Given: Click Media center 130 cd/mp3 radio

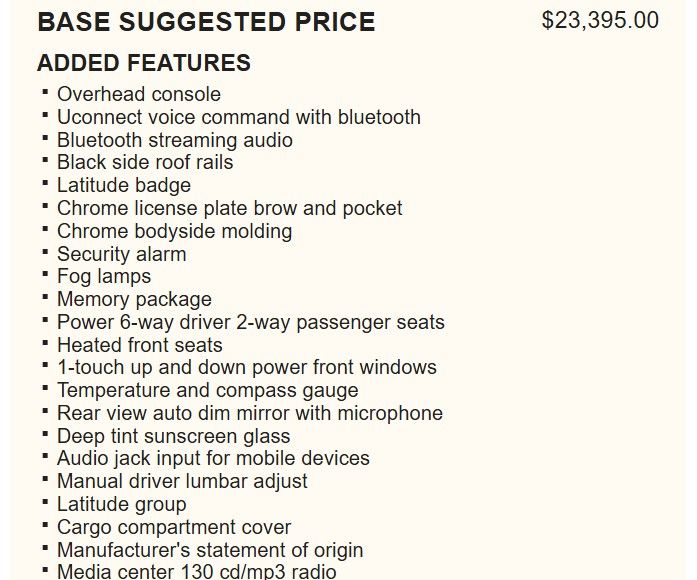Looking at the screenshot, I should click(197, 572).
